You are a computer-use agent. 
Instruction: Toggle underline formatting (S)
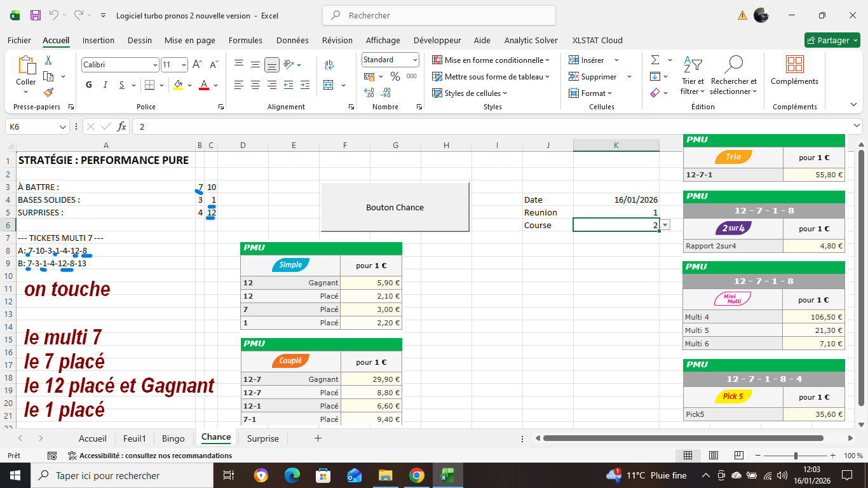122,85
